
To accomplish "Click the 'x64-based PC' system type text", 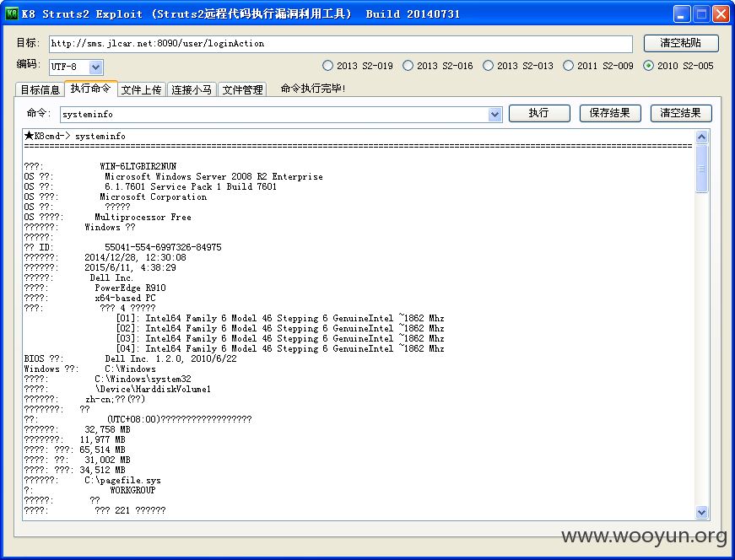I will click(125, 298).
